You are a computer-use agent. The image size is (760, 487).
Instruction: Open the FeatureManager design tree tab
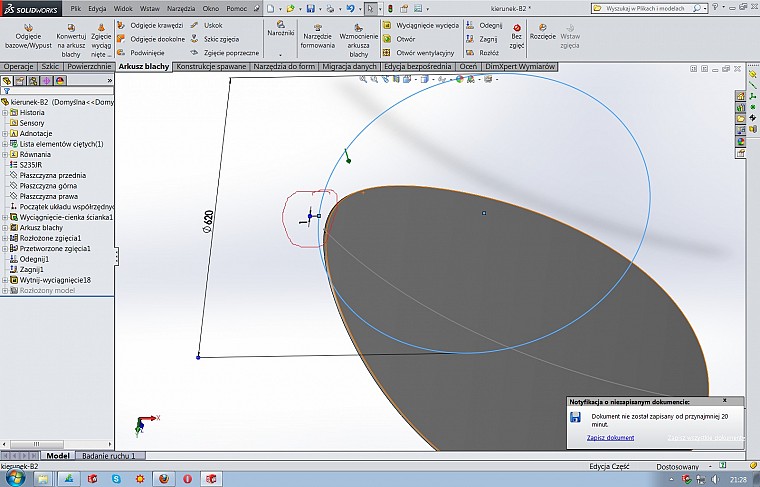pyautogui.click(x=7, y=80)
